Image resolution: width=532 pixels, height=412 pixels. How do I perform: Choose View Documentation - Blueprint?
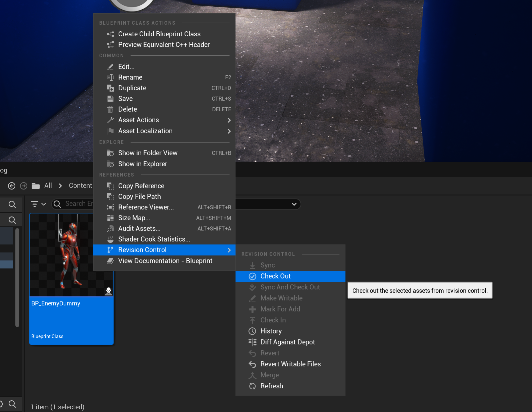pyautogui.click(x=165, y=261)
